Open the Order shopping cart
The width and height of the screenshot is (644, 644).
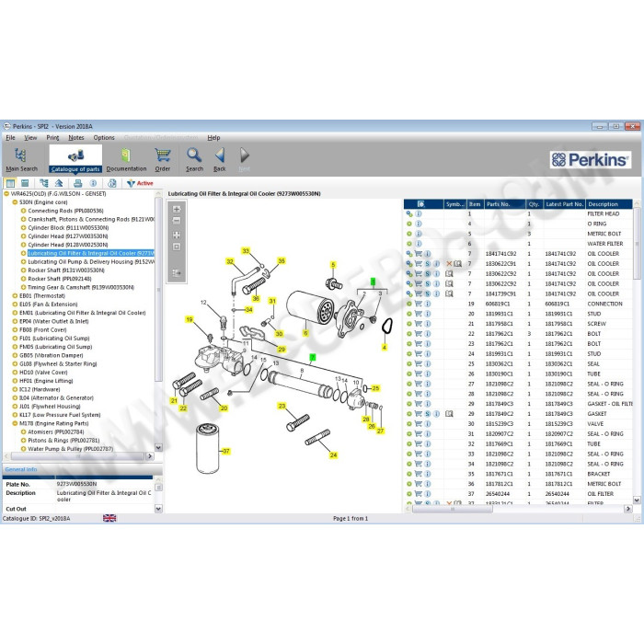pos(163,159)
